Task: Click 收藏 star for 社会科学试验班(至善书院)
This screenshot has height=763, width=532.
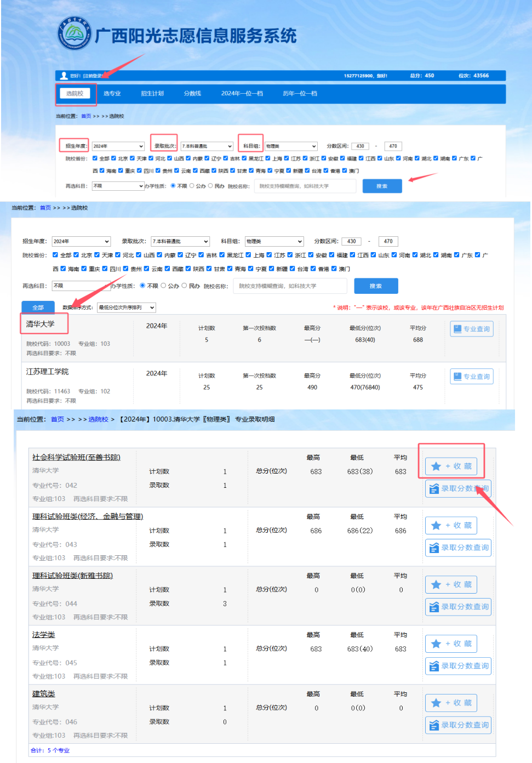Action: click(451, 466)
